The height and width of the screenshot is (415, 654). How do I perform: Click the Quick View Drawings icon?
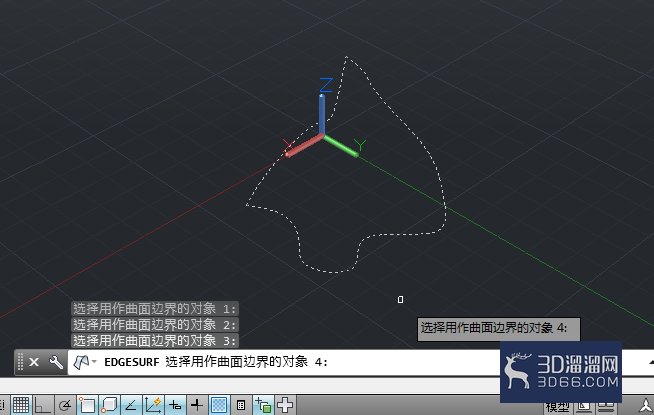coord(606,407)
